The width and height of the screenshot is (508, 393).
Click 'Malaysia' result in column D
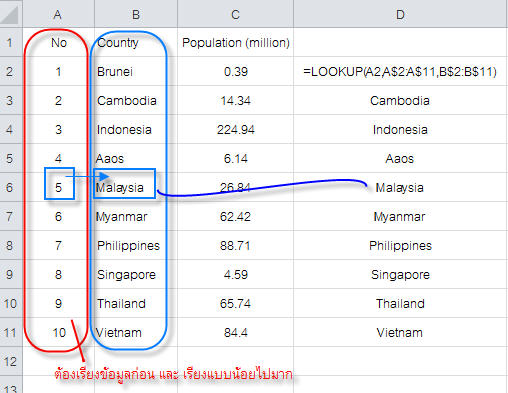[401, 187]
